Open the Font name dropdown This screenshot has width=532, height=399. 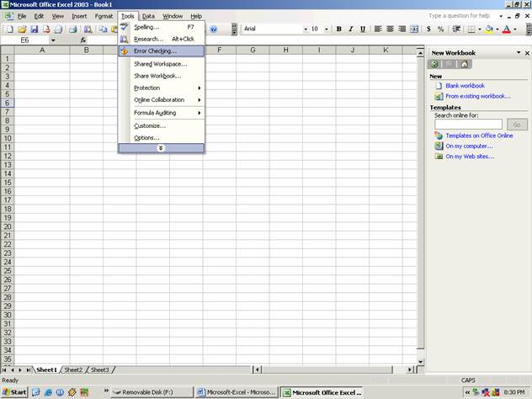coord(306,29)
